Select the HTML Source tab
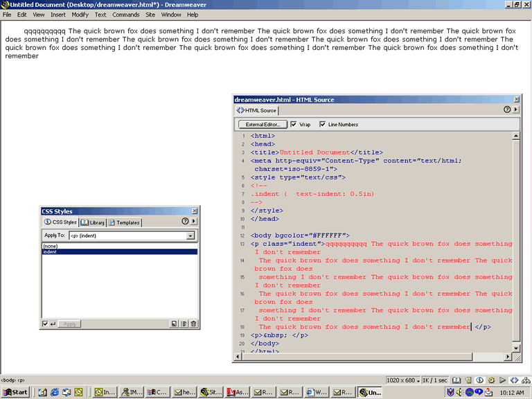 pyautogui.click(x=256, y=110)
